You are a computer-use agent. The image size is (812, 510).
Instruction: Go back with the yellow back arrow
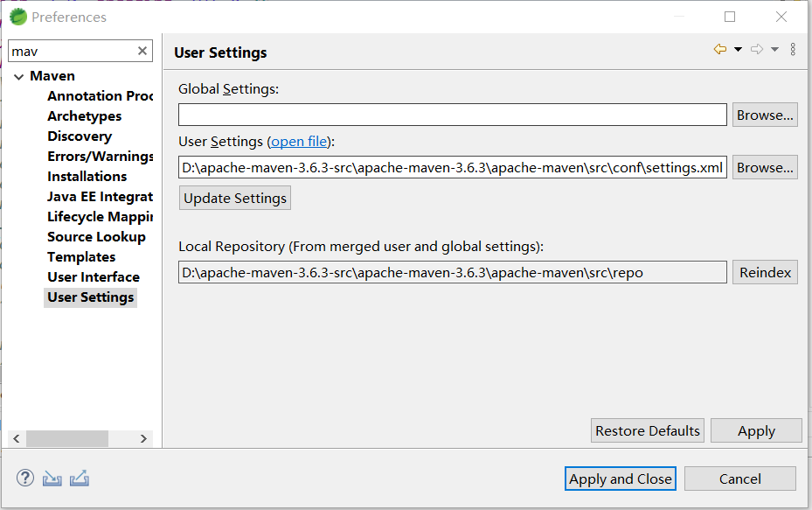[x=720, y=49]
